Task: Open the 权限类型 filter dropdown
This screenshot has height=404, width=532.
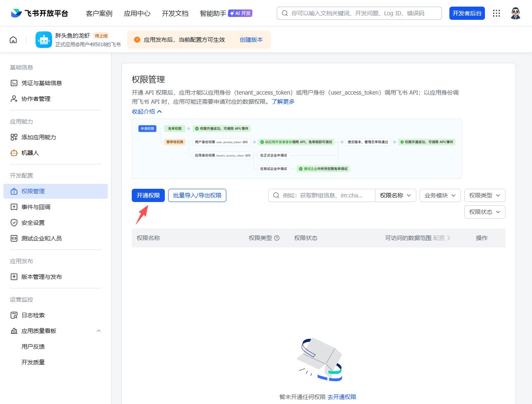Action: [x=485, y=195]
